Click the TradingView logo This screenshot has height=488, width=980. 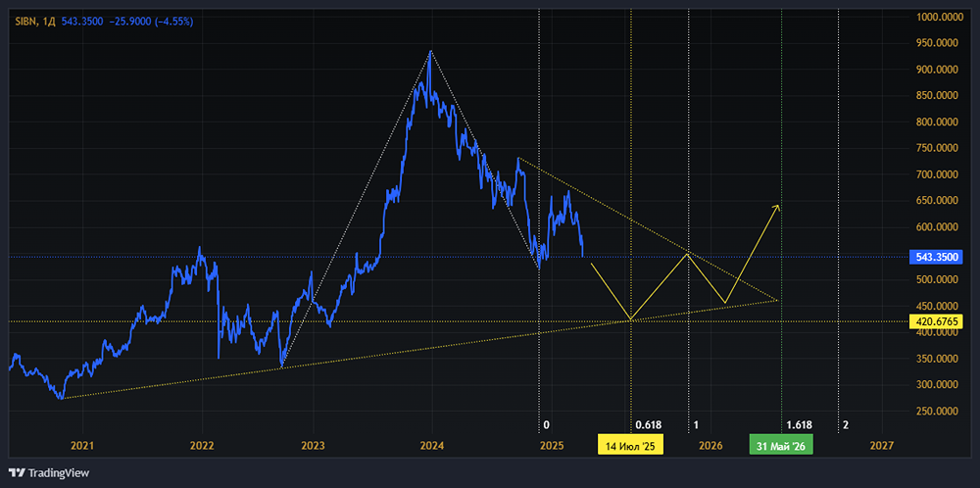pos(49,472)
